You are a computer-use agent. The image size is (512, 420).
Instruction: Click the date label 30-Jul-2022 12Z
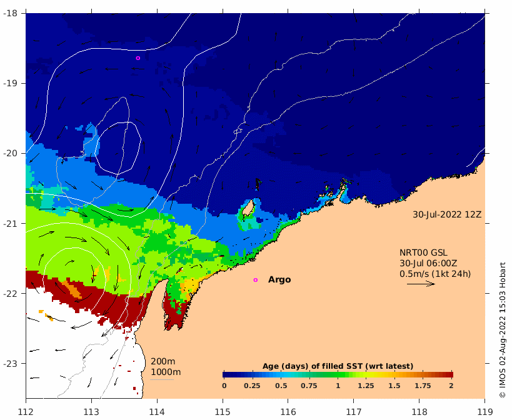point(447,215)
